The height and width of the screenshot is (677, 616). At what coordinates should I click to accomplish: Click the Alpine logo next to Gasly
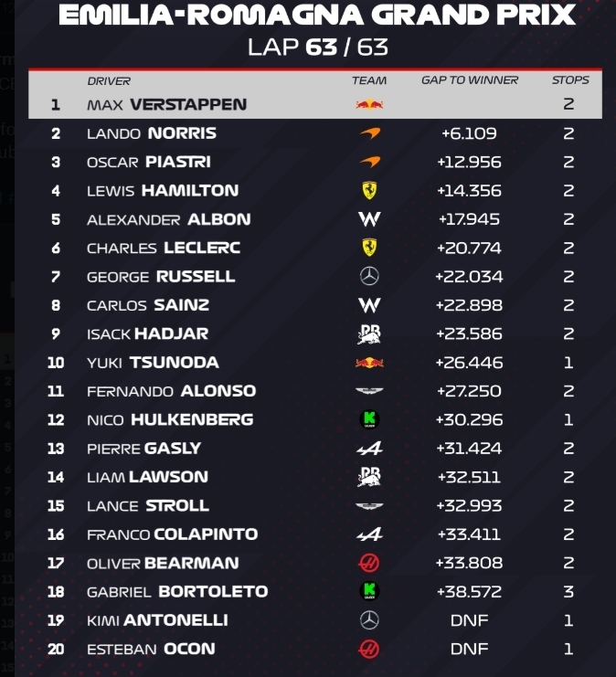pyautogui.click(x=369, y=448)
